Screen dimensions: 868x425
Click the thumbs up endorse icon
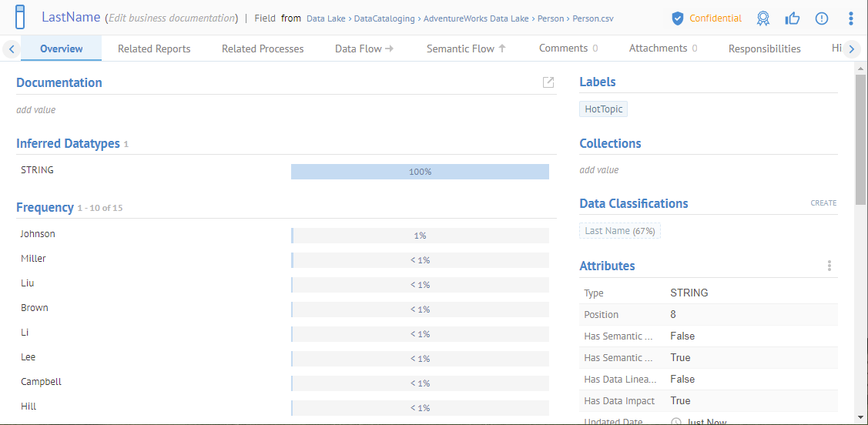click(793, 18)
